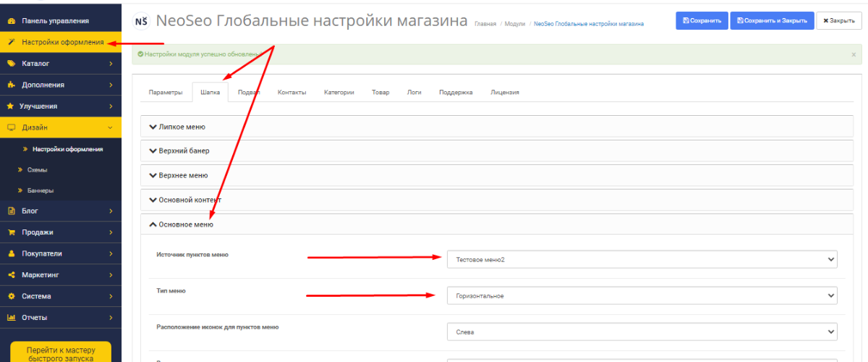
Task: Click the Система gear icon
Action: coord(11,296)
